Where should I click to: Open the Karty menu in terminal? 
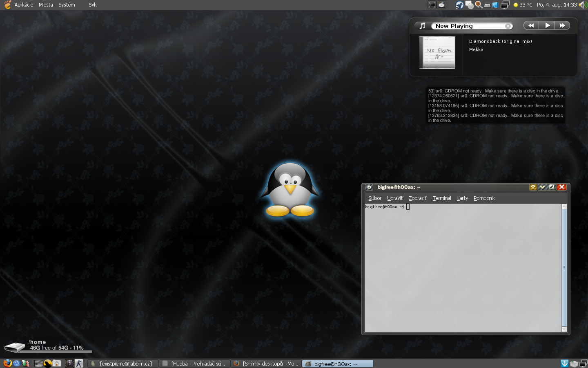point(462,198)
